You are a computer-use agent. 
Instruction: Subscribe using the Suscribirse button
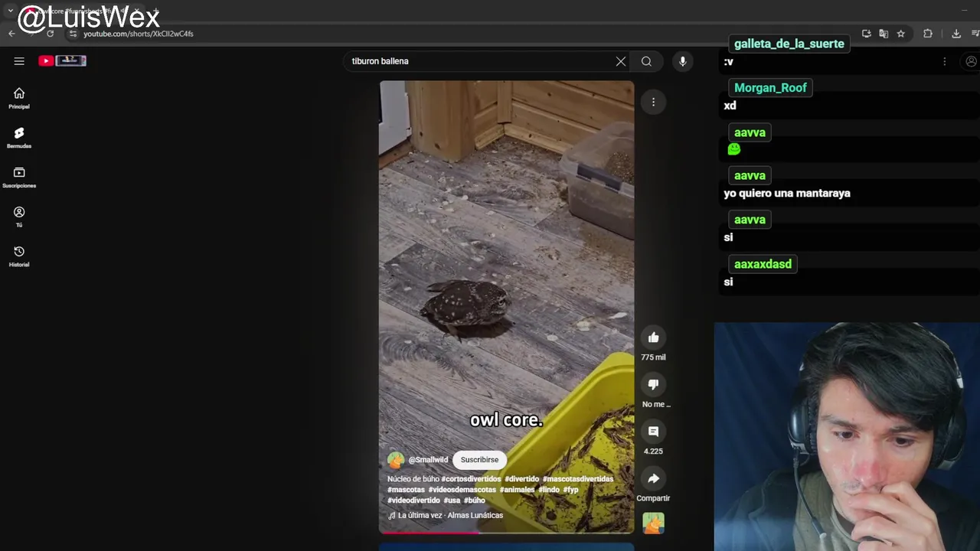point(479,460)
